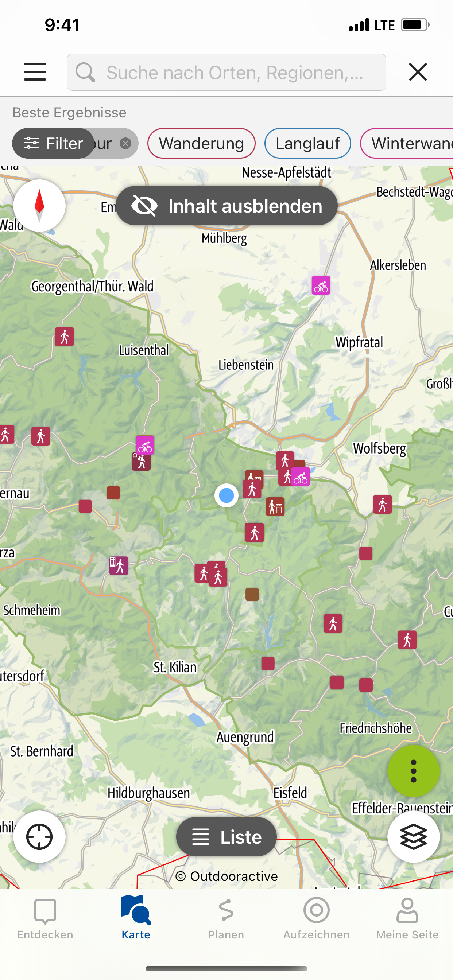Open the map layers selector
This screenshot has width=453, height=980.
(x=413, y=837)
